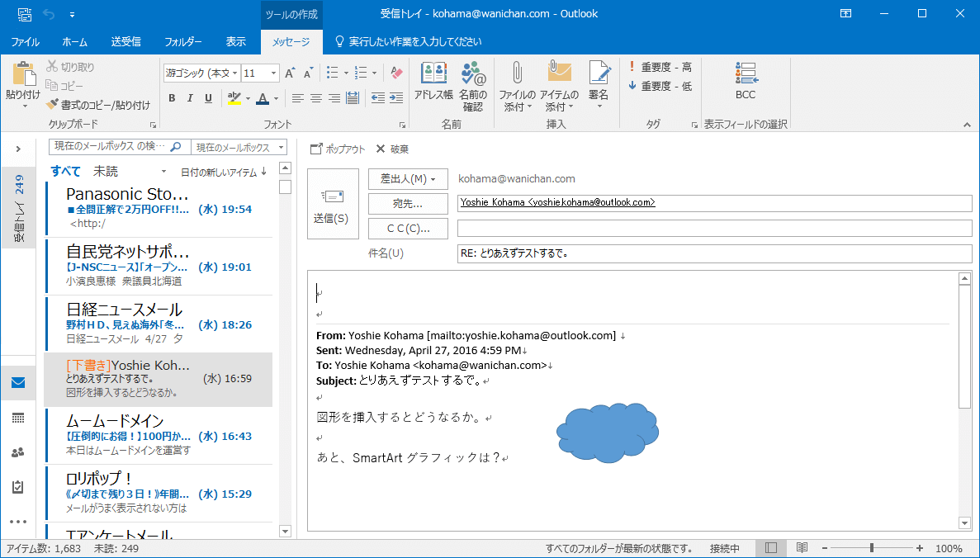Mark message as Low Importance (重要度 - 低)
The height and width of the screenshot is (558, 980).
pos(660,86)
